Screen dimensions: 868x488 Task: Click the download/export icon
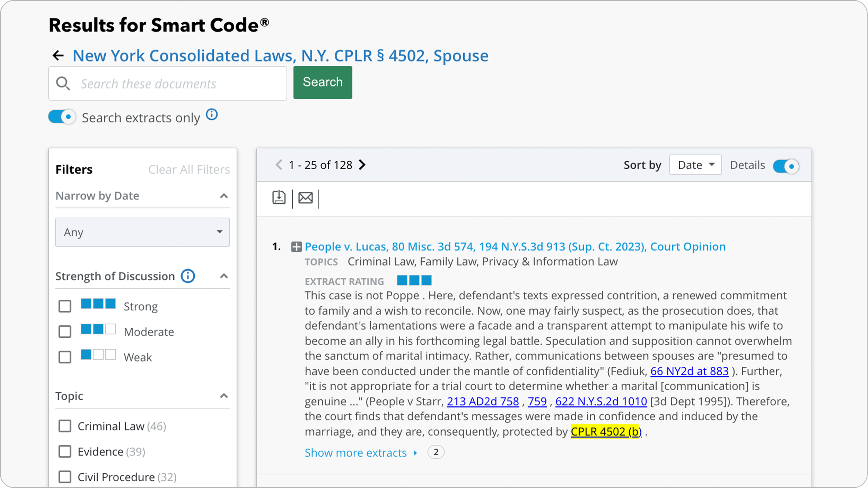280,198
